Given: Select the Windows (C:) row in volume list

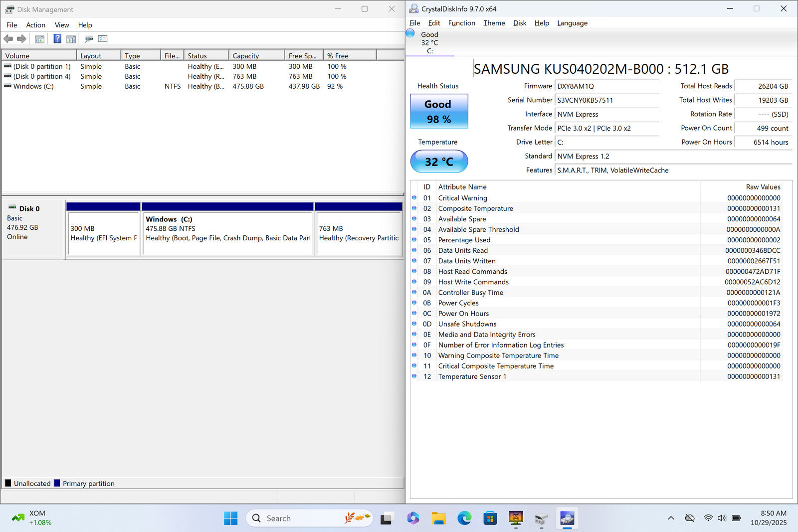Looking at the screenshot, I should (x=33, y=86).
